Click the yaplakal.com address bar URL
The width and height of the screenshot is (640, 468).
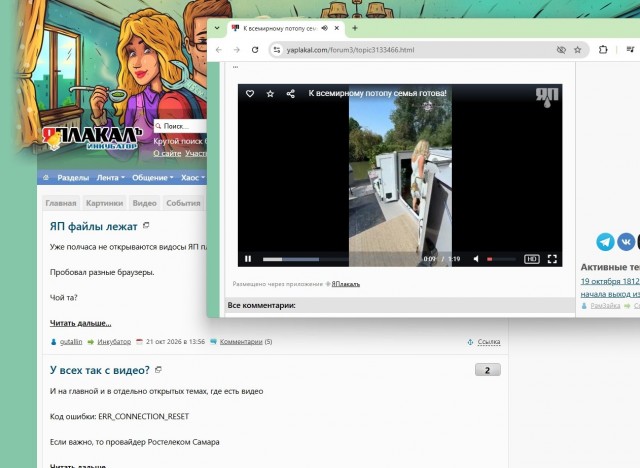(x=350, y=50)
